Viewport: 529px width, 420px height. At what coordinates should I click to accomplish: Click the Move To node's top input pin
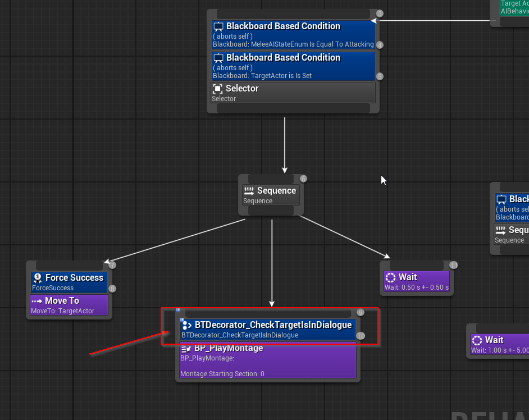pos(69,266)
